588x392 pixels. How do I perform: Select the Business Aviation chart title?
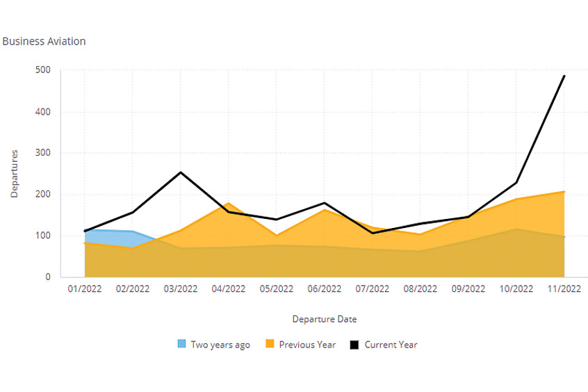[44, 42]
